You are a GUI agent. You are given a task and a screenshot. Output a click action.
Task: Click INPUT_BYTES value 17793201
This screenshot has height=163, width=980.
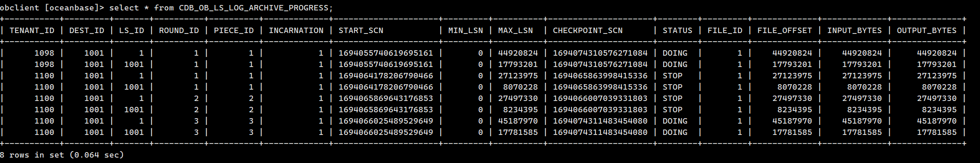tap(862, 64)
